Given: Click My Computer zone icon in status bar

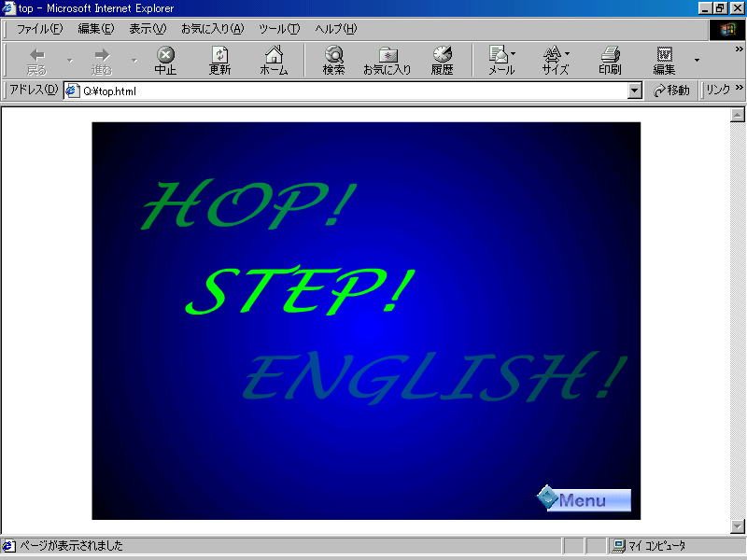Looking at the screenshot, I should [x=619, y=546].
